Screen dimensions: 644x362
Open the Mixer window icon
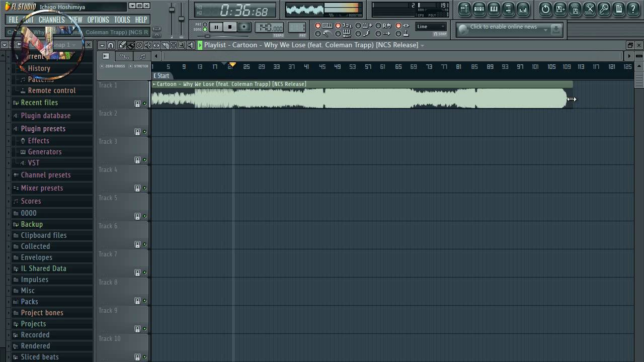523,9
